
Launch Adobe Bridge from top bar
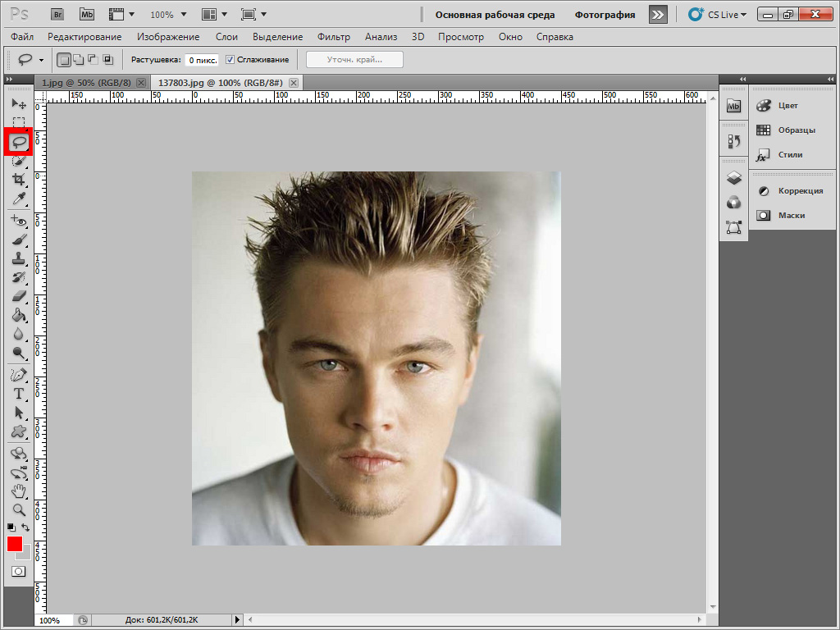57,15
